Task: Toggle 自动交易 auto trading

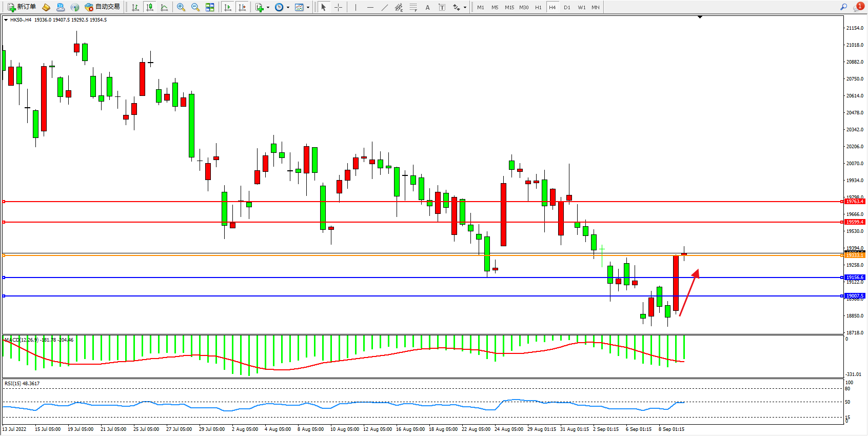Action: coord(103,7)
